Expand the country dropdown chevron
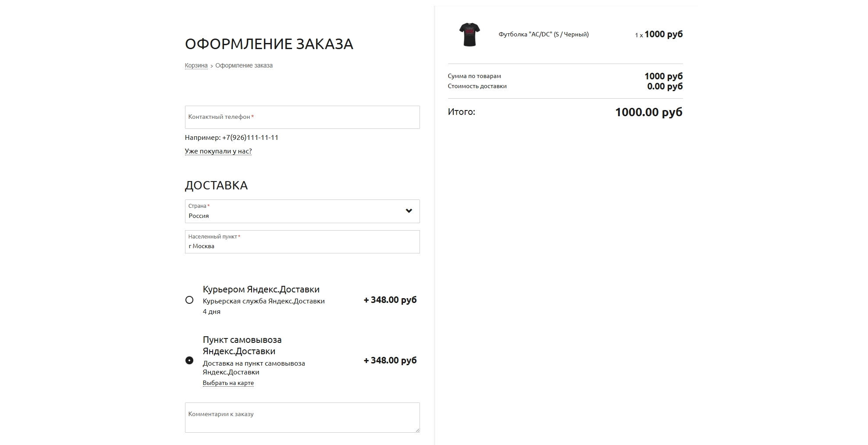868x445 pixels. tap(409, 211)
